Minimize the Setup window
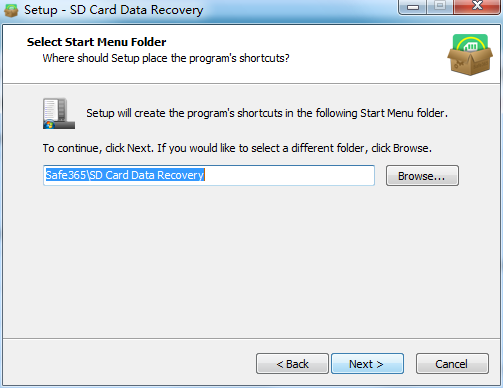This screenshot has width=503, height=388. (413, 7)
